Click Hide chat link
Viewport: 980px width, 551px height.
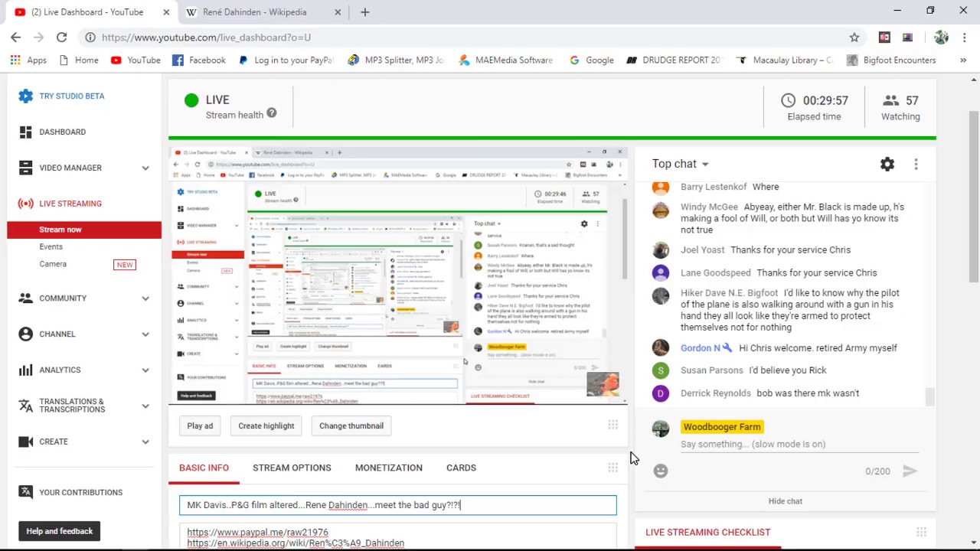click(786, 501)
